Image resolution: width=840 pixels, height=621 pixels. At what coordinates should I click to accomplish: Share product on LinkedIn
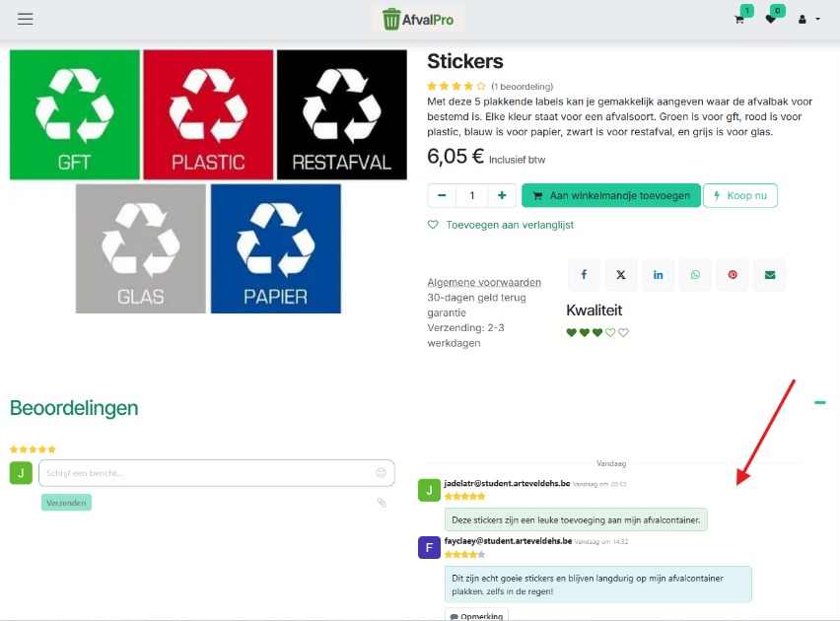pos(658,275)
